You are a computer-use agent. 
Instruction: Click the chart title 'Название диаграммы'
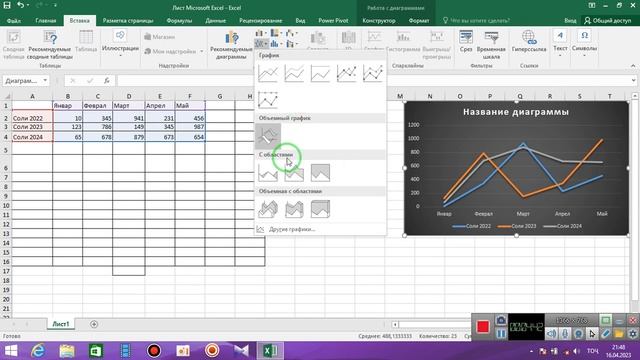(516, 112)
